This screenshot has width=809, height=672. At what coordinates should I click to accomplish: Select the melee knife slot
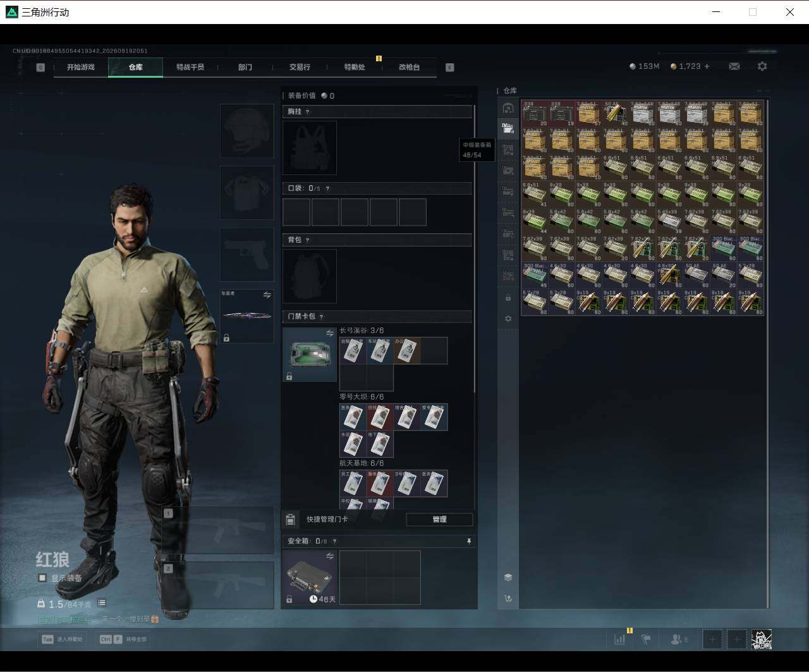tap(246, 316)
